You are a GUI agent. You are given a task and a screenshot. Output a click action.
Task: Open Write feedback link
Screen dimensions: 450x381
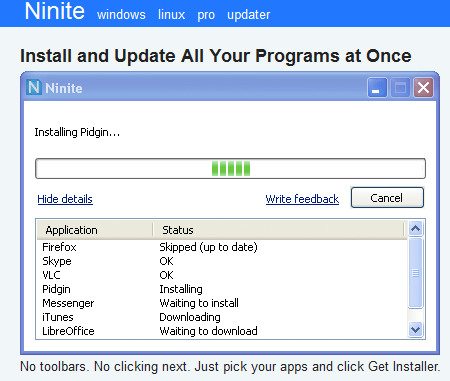click(x=302, y=199)
